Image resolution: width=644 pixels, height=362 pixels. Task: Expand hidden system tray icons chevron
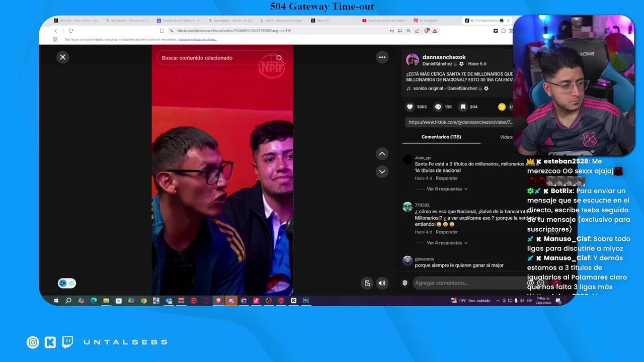click(498, 301)
